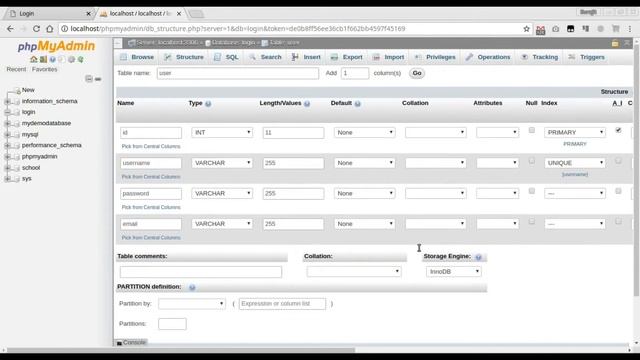
Task: Click the horizontal scrollbar at bottom
Action: (x=181, y=350)
